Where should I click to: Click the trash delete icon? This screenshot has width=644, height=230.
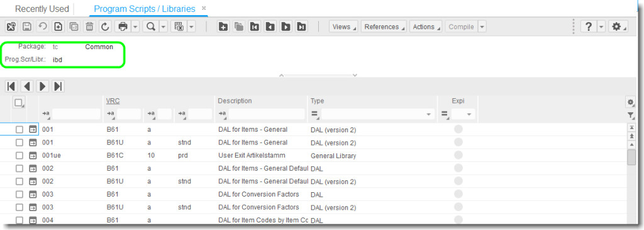(x=89, y=26)
